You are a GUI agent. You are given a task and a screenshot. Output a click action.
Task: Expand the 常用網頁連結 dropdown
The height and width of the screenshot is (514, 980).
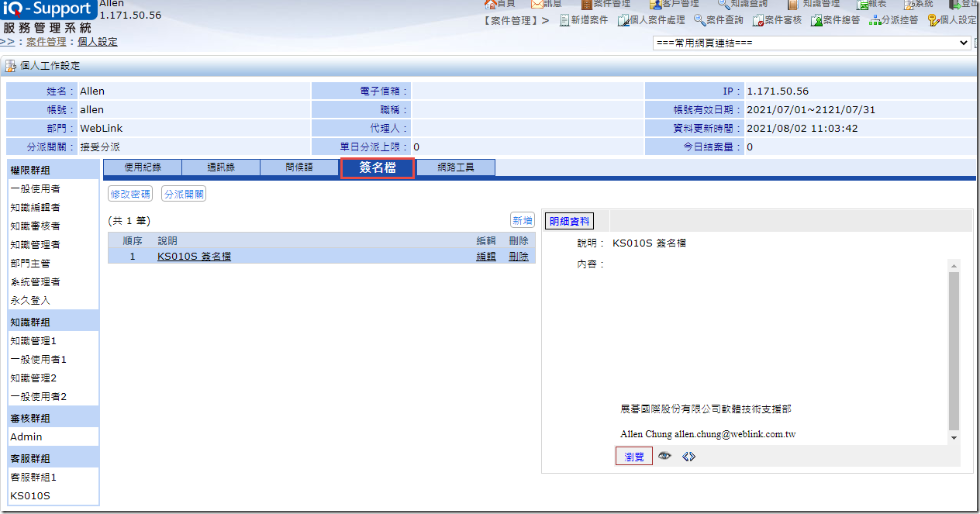click(x=812, y=43)
